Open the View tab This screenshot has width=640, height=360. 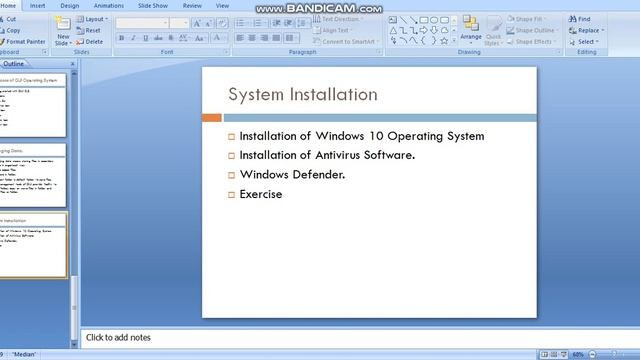point(222,6)
